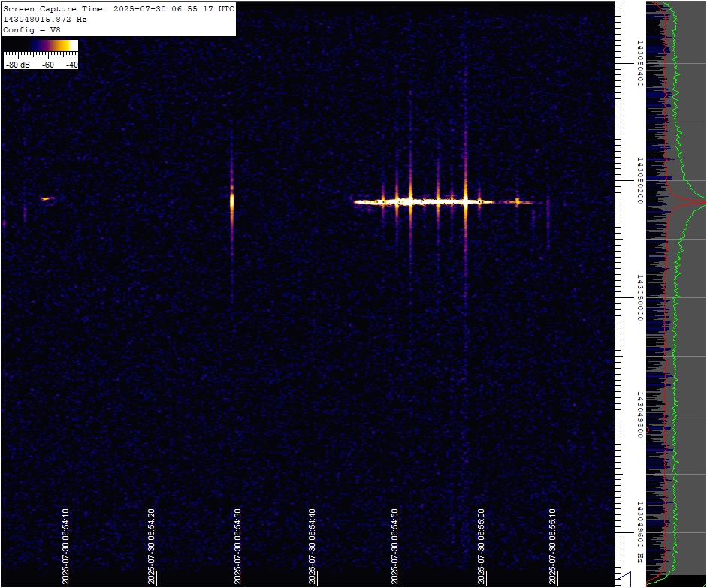Viewport: 707px width, 588px height.
Task: Click the bright horizontal meteor echo trace
Action: click(x=424, y=202)
